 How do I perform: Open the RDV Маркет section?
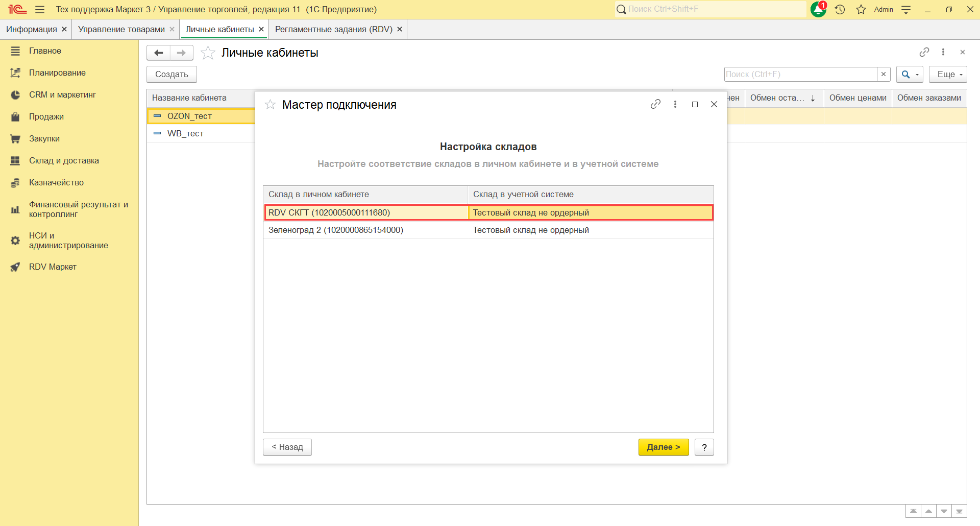[53, 267]
